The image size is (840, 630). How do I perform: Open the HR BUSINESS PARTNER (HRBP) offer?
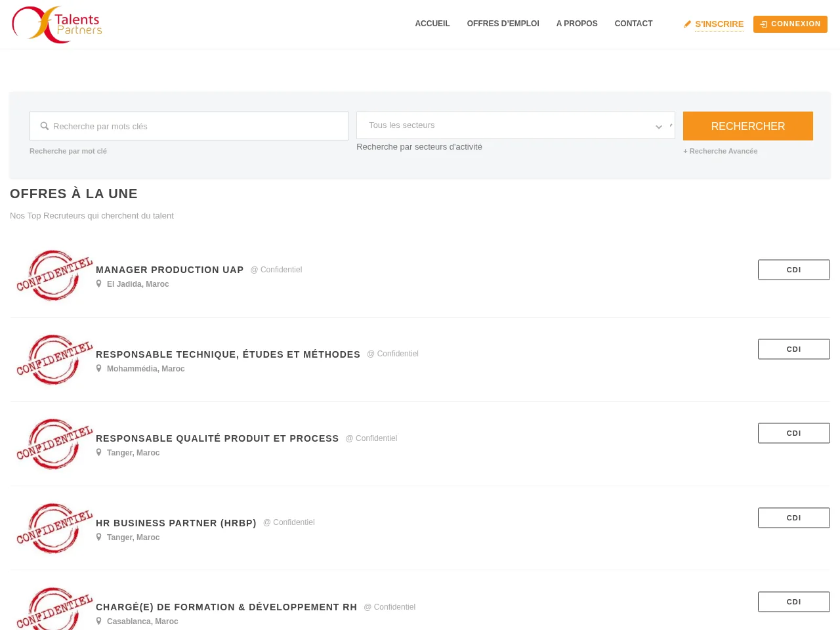(x=176, y=523)
